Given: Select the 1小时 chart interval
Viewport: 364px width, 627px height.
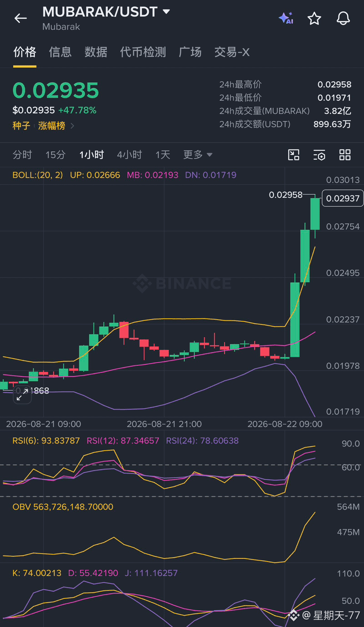Looking at the screenshot, I should pos(91,155).
